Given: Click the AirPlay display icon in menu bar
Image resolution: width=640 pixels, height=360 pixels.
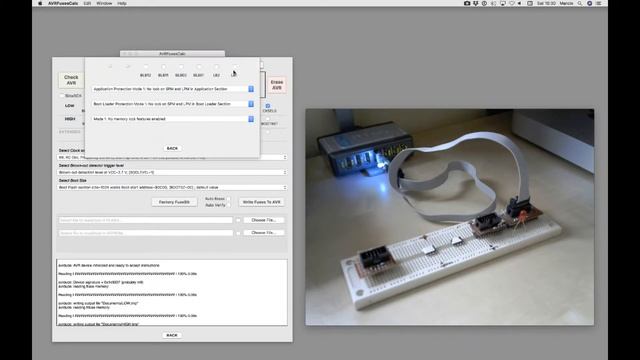Looking at the screenshot, I should (x=502, y=3).
